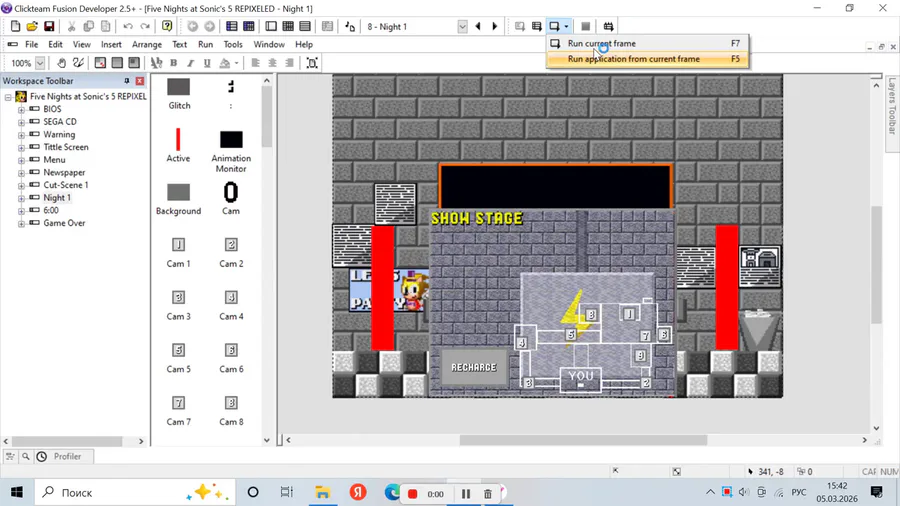The image size is (900, 506).
Task: Stop the running application
Action: tap(585, 26)
